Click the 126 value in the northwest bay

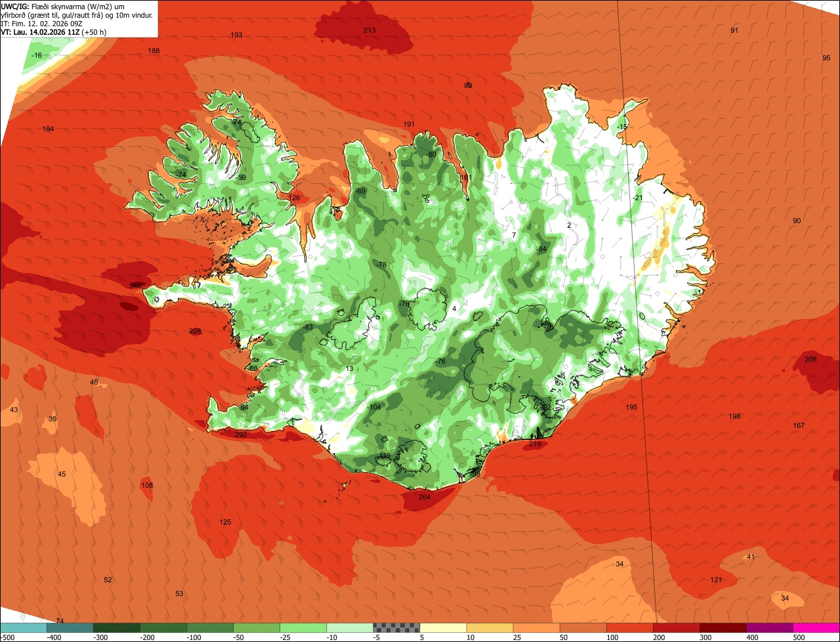click(x=295, y=198)
